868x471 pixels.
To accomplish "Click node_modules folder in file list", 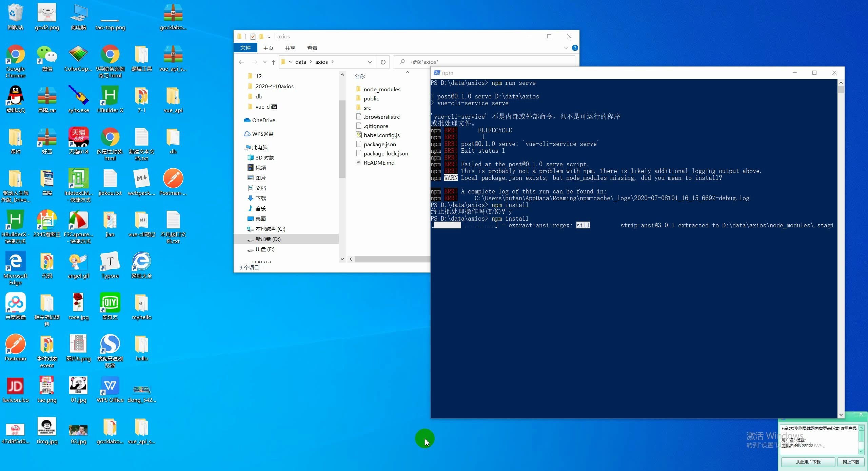I will point(382,89).
